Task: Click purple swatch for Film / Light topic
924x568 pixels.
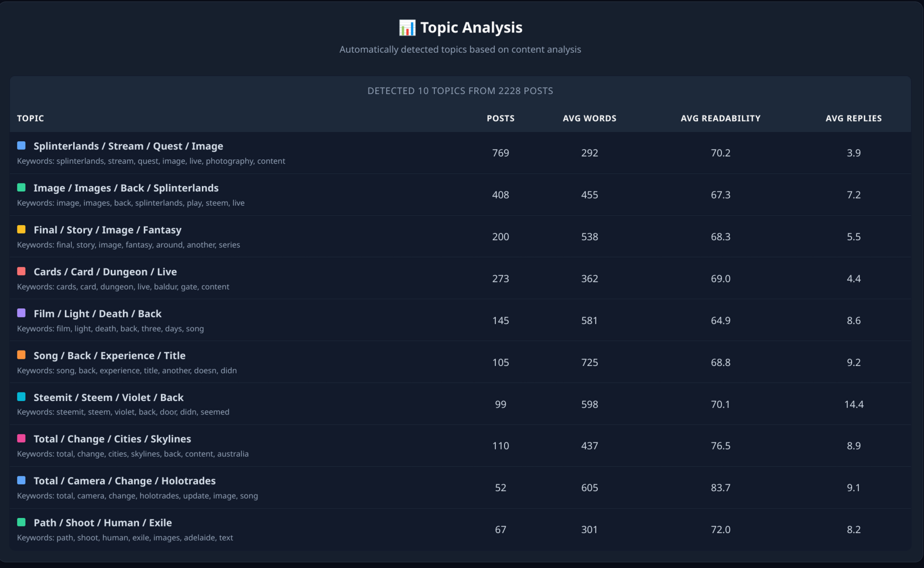Action: coord(21,313)
